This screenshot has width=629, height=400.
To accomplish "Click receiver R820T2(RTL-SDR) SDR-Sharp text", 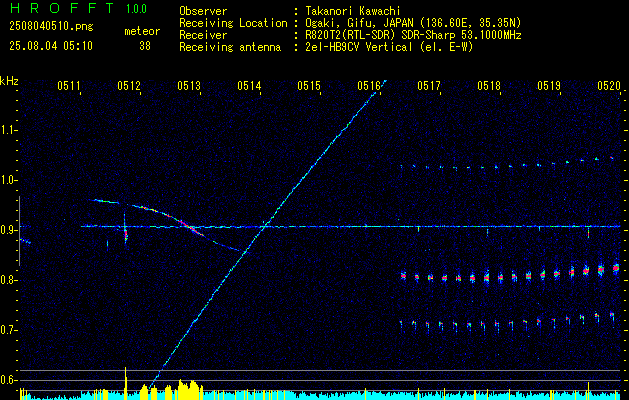I will point(412,35).
